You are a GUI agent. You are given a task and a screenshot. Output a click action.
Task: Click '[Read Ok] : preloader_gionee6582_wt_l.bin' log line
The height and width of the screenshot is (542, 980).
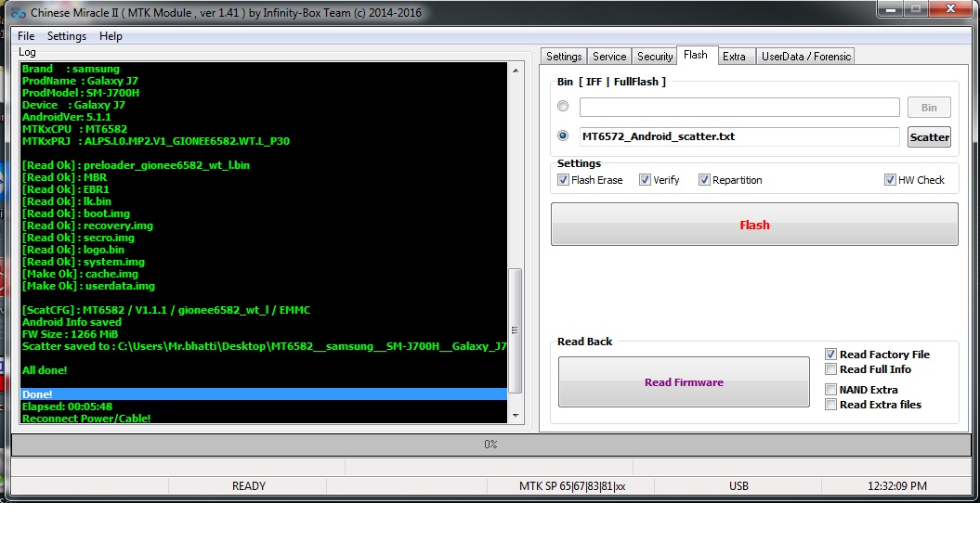[x=136, y=165]
